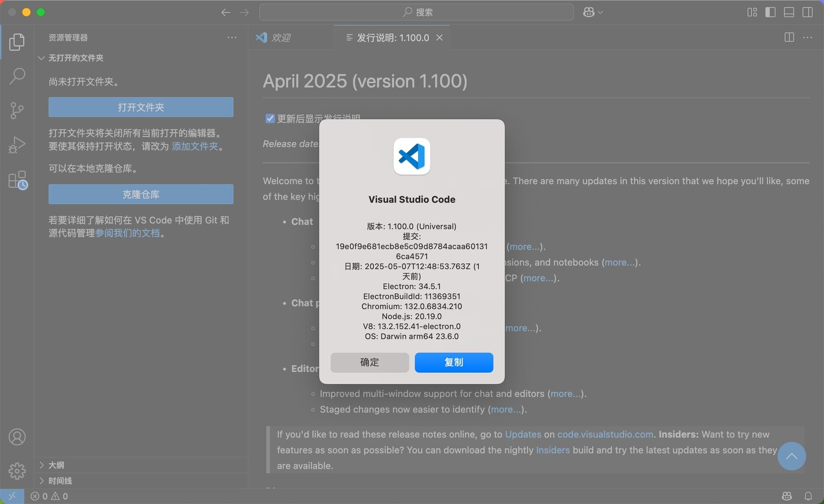Viewport: 824px width, 504px height.
Task: Open the Extensions view
Action: [x=18, y=180]
